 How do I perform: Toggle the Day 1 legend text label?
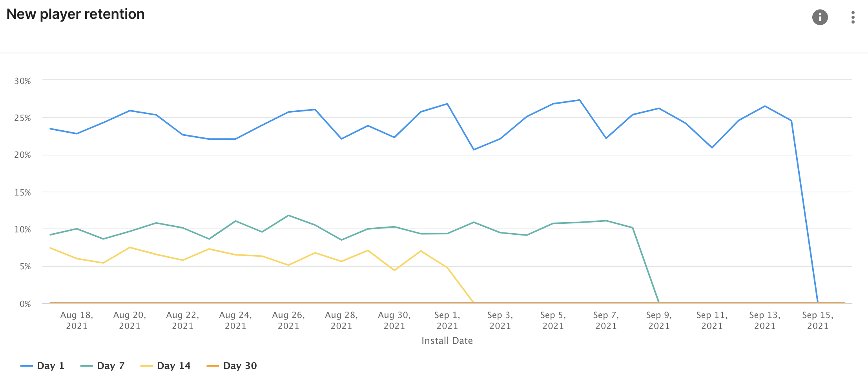tap(50, 366)
